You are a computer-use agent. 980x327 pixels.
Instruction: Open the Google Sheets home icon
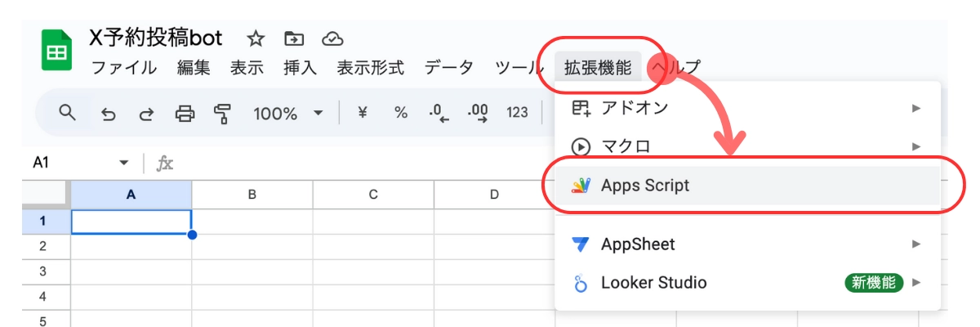(x=56, y=51)
